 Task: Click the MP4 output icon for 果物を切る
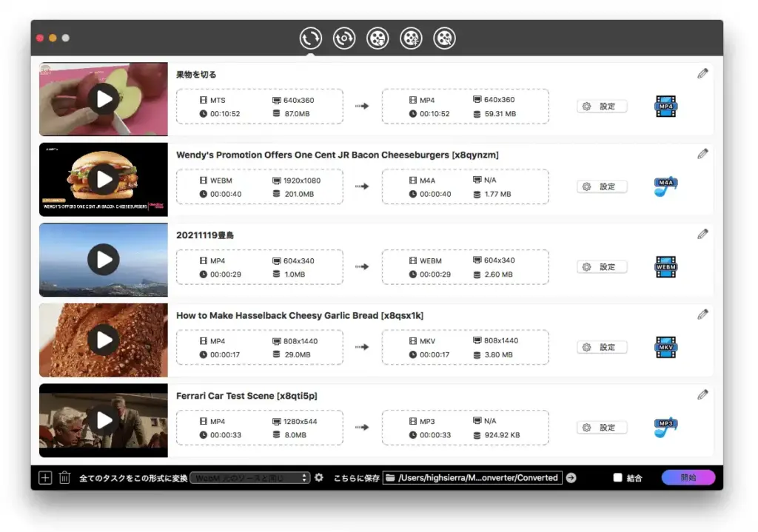click(665, 106)
